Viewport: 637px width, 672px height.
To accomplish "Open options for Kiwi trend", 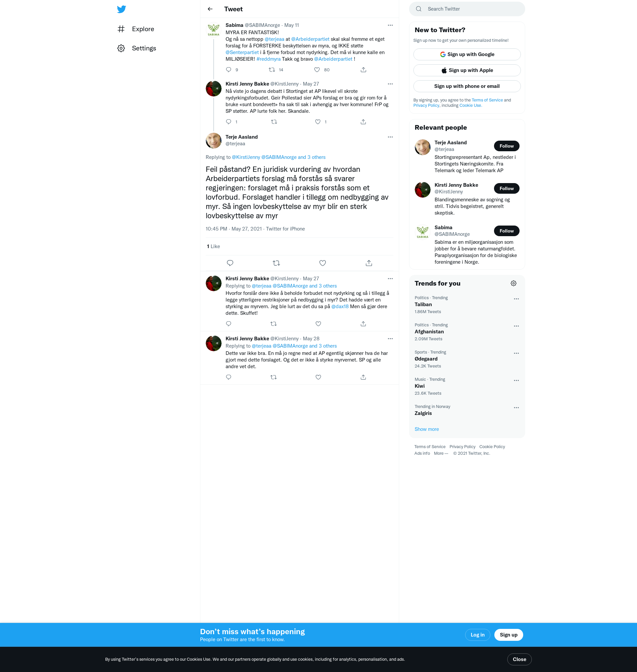I will (x=516, y=380).
